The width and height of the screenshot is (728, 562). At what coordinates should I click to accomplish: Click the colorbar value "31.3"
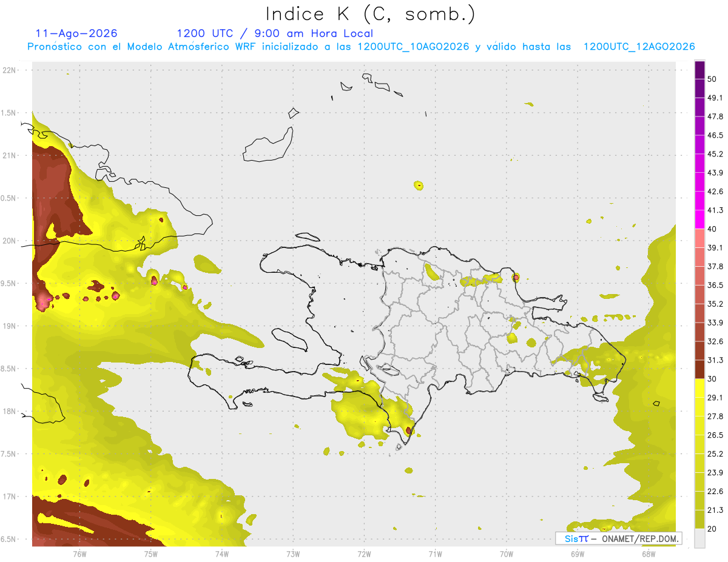click(x=715, y=360)
